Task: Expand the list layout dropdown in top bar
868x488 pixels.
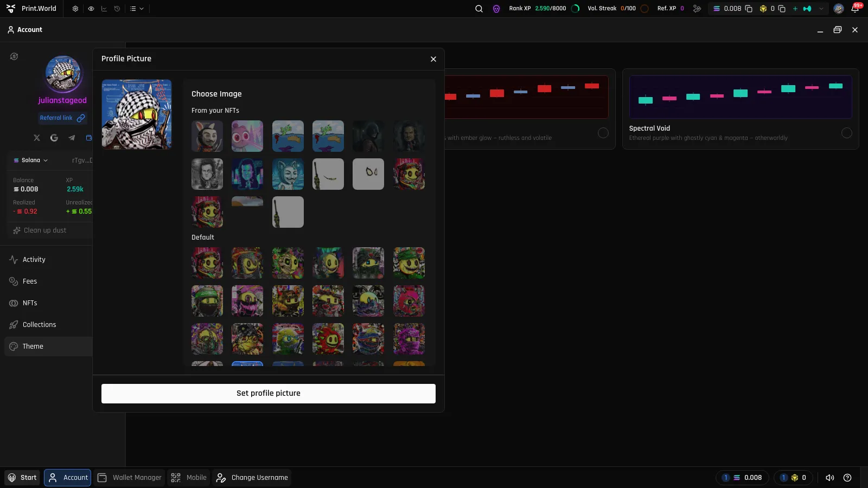Action: point(137,9)
